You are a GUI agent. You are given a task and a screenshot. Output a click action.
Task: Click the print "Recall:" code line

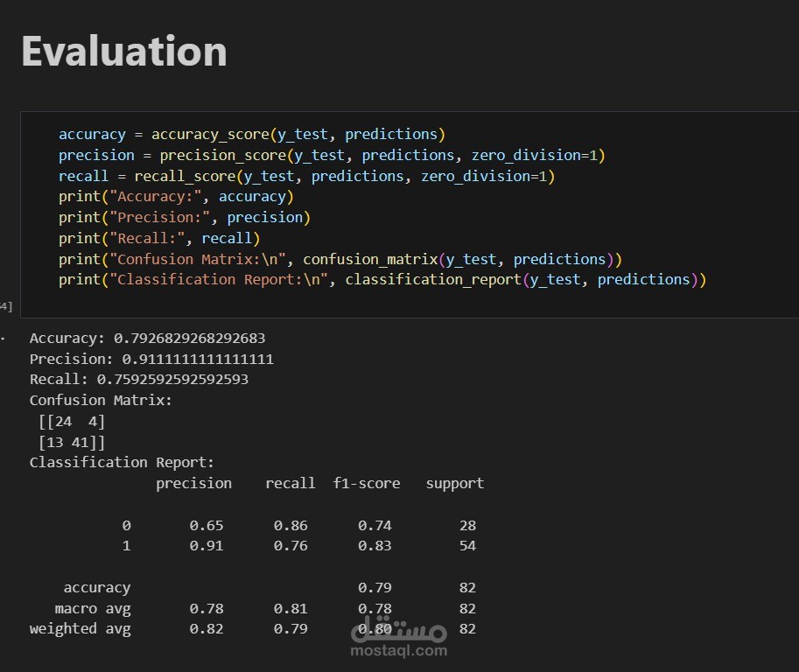tap(159, 238)
